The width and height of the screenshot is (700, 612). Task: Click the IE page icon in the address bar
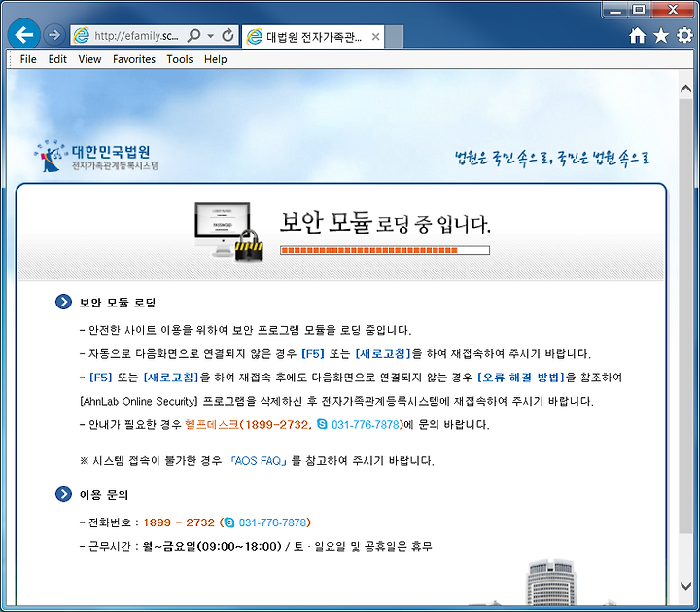click(82, 35)
